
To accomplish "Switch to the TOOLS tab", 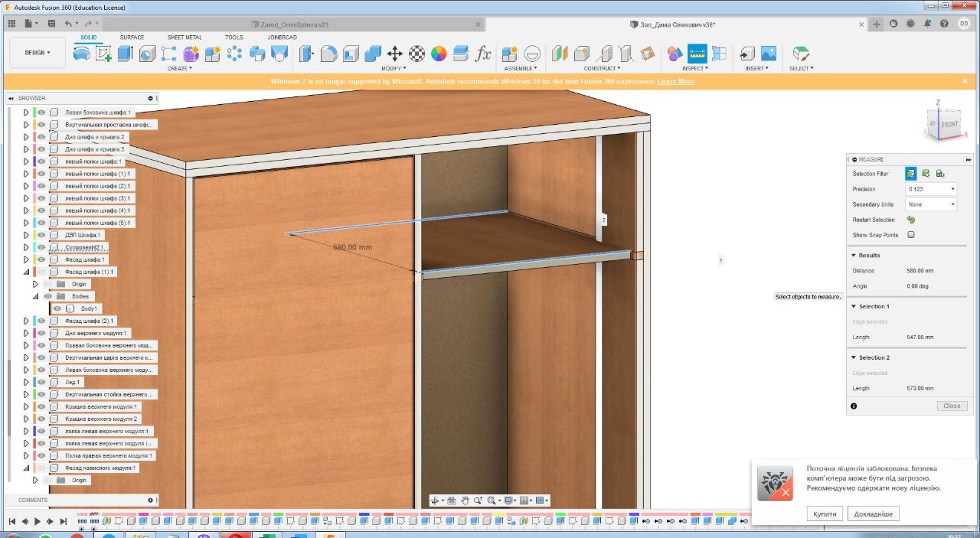I will (234, 37).
